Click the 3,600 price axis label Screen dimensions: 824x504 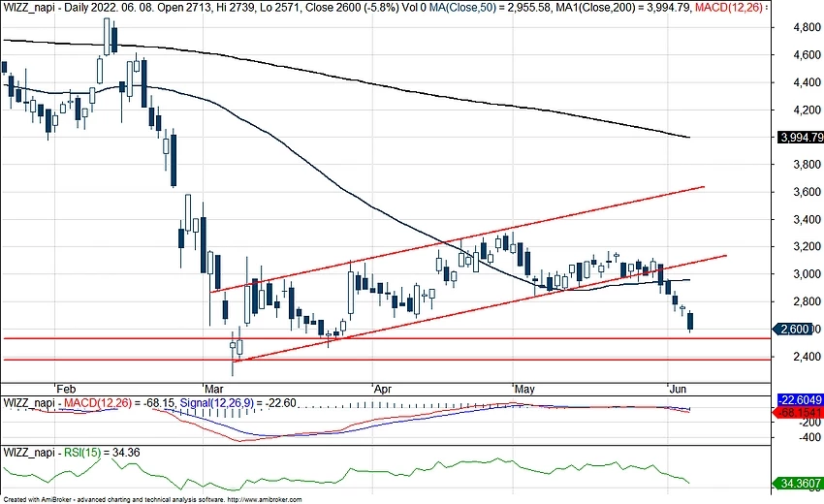(x=807, y=192)
